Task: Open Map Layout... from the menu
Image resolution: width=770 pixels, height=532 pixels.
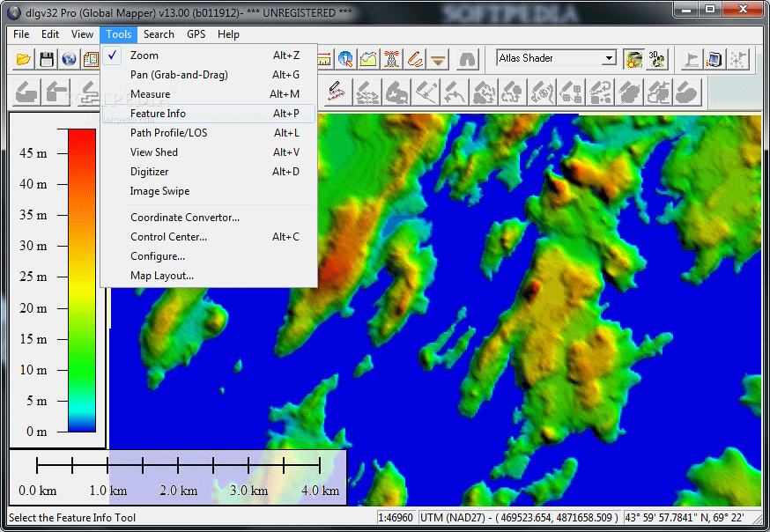Action: (209, 276)
